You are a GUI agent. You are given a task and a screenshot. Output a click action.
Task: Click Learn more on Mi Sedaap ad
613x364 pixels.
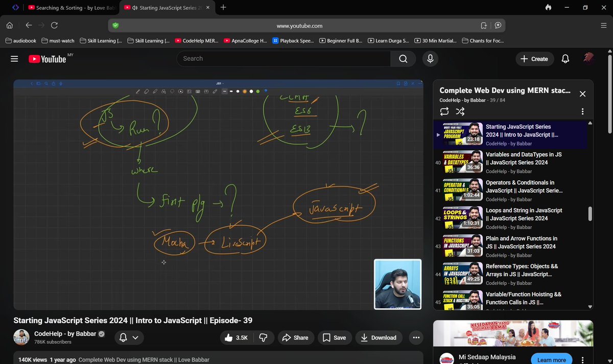click(551, 359)
